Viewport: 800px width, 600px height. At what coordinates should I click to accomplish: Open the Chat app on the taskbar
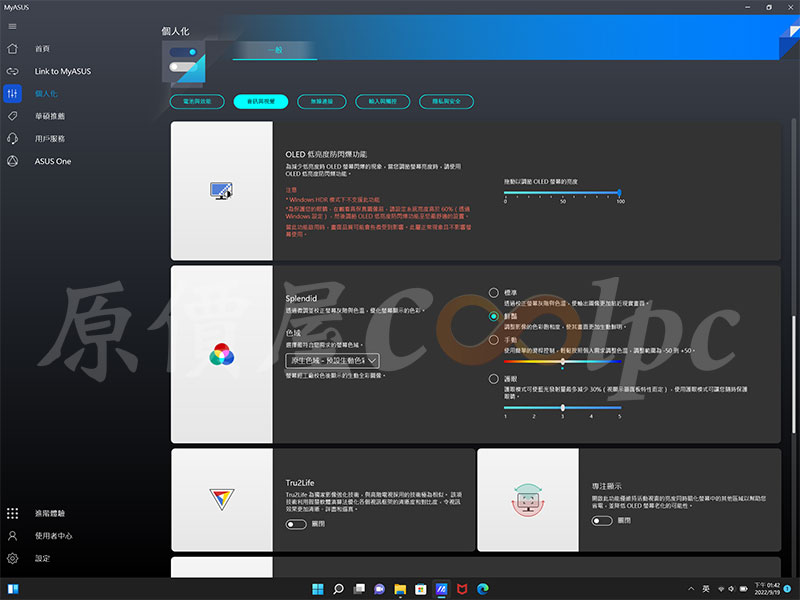tap(380, 589)
